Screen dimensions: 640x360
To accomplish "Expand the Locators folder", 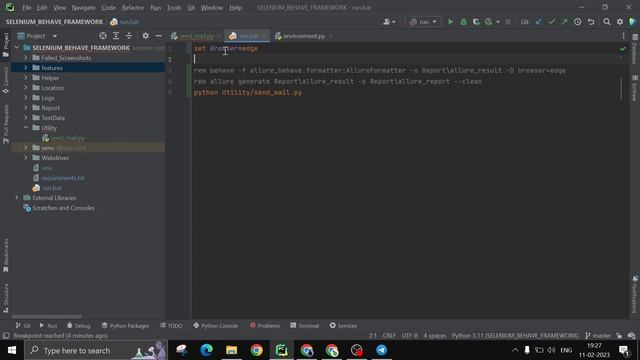I will point(26,88).
